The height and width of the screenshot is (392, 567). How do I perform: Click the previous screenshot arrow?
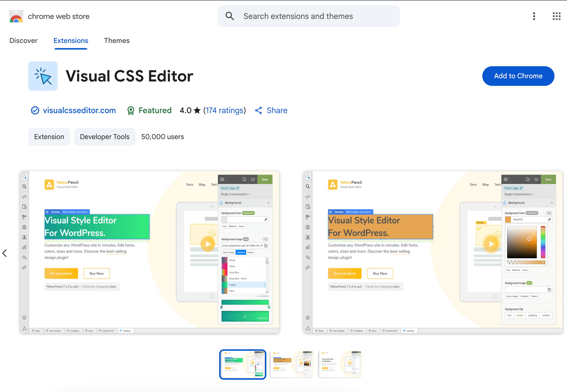[x=4, y=253]
